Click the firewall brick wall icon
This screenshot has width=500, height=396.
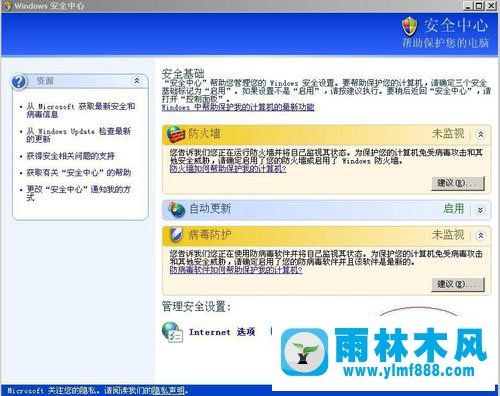click(176, 134)
